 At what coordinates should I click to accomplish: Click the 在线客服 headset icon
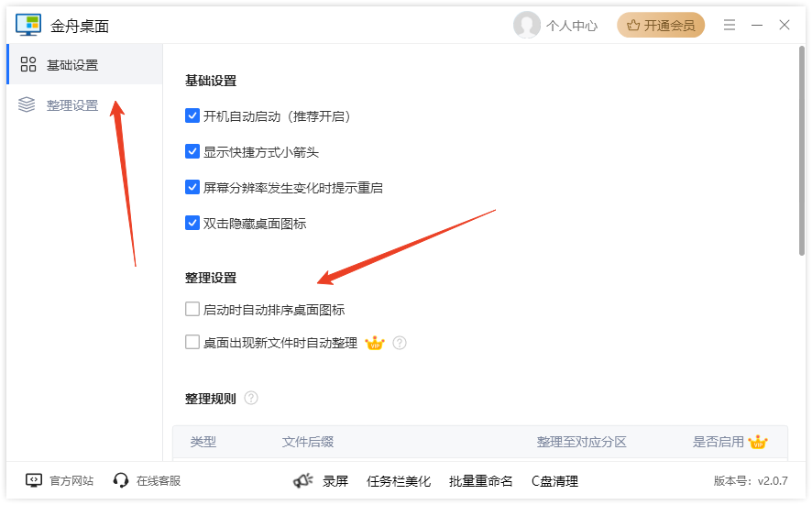(121, 480)
